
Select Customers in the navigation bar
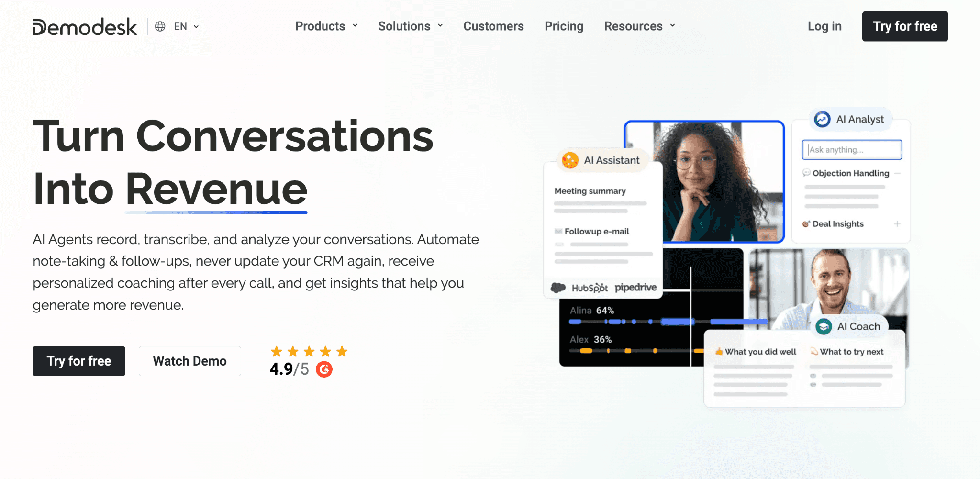point(493,26)
